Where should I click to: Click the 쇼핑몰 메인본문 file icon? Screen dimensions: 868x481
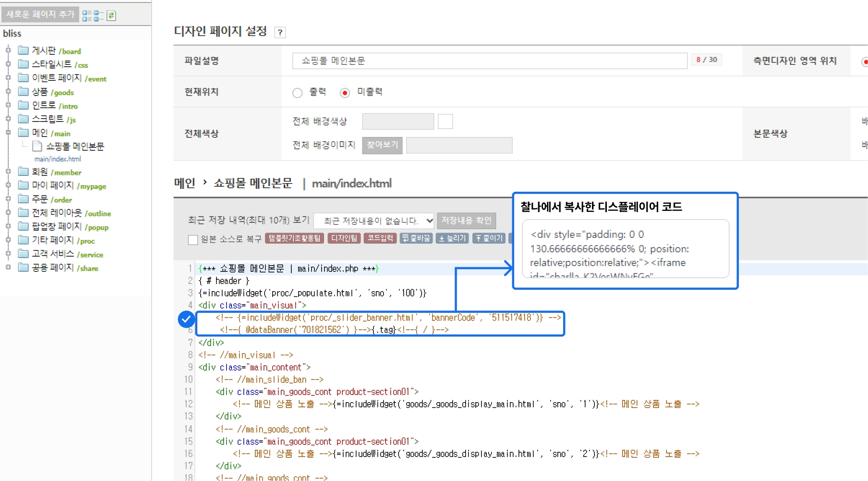37,146
